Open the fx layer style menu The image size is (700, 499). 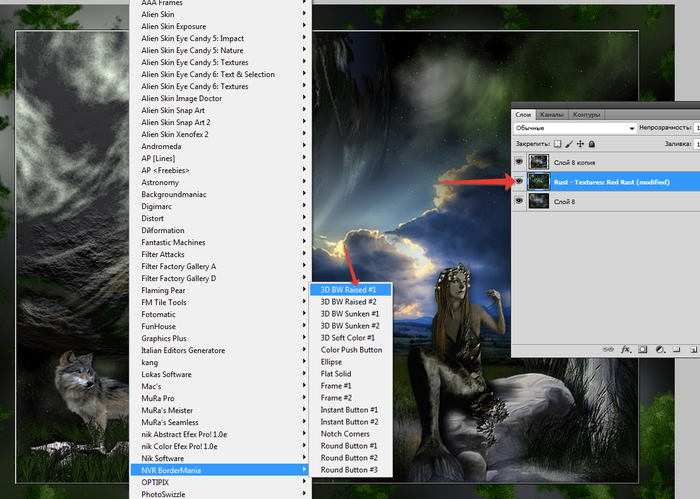[625, 349]
